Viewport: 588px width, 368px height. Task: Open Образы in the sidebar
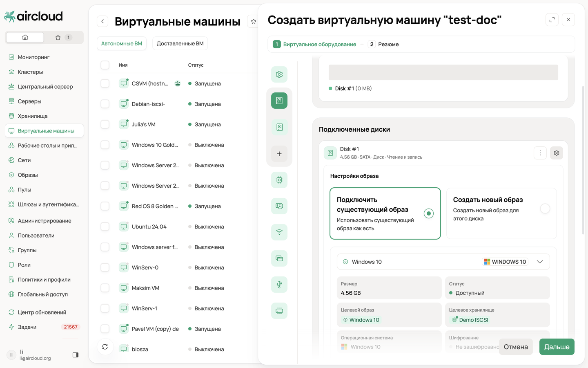tap(44, 175)
